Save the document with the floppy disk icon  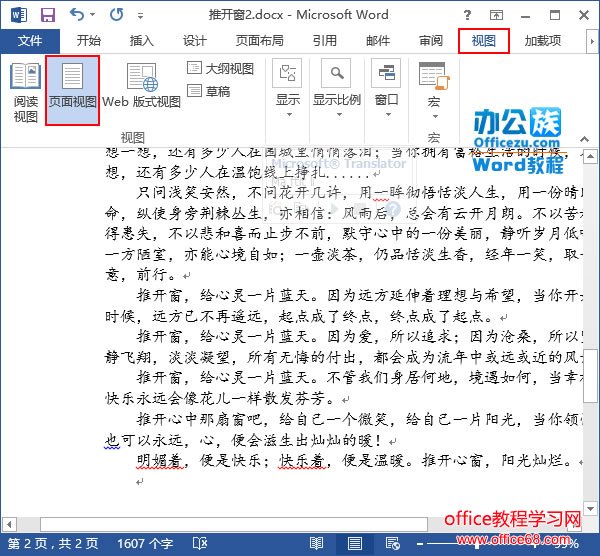point(48,15)
